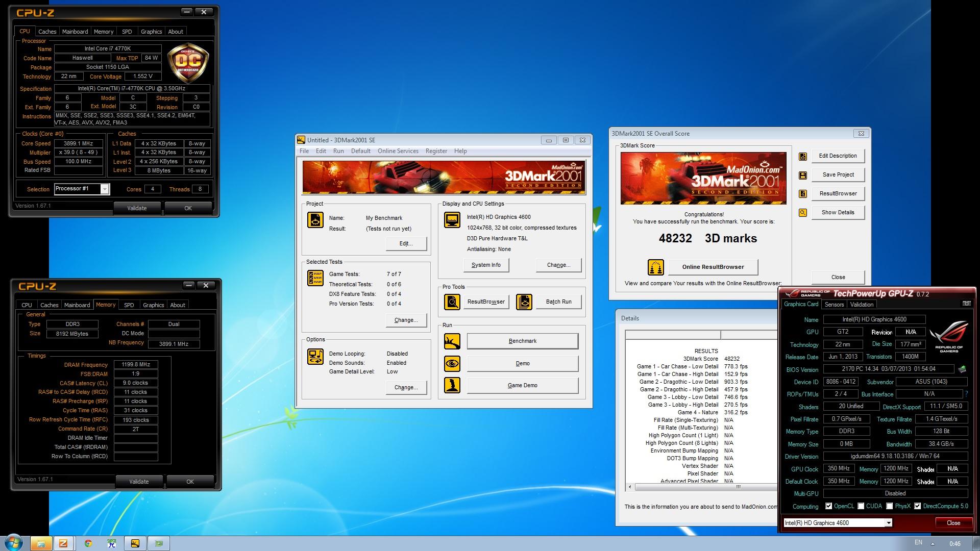This screenshot has width=980, height=551.
Task: Click the Game Demo button
Action: click(523, 386)
